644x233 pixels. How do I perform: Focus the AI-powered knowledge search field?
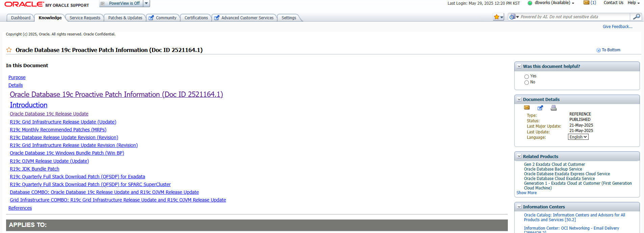[x=574, y=17]
